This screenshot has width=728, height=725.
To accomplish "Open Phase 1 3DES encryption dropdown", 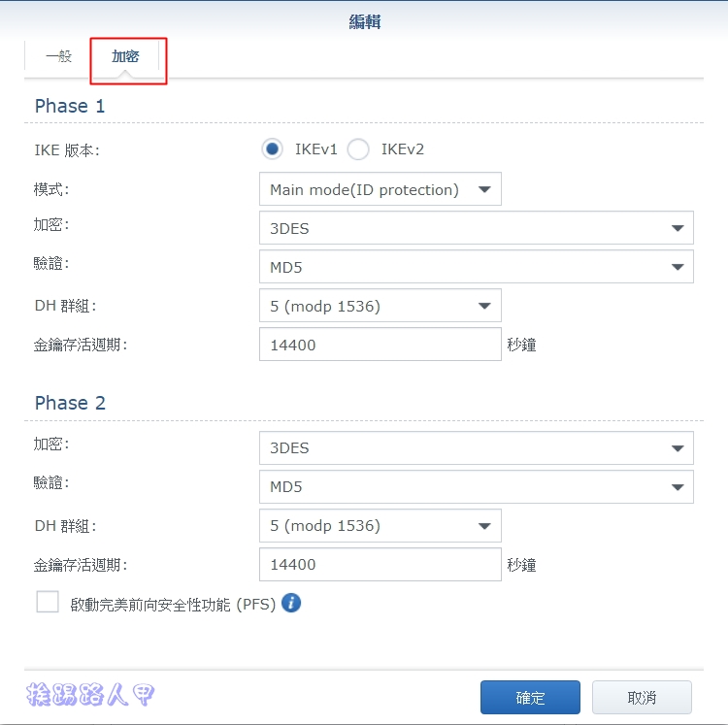I will pos(477,228).
